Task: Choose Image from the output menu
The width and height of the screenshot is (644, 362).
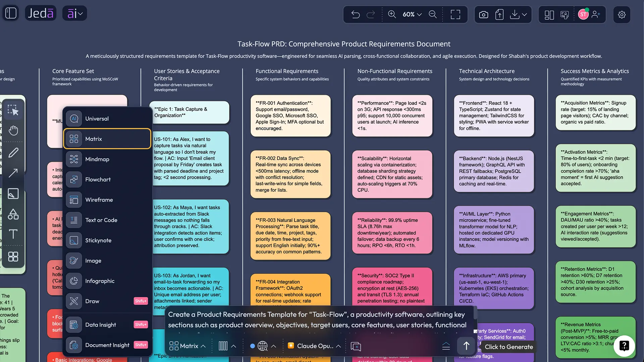Action: [x=107, y=261]
